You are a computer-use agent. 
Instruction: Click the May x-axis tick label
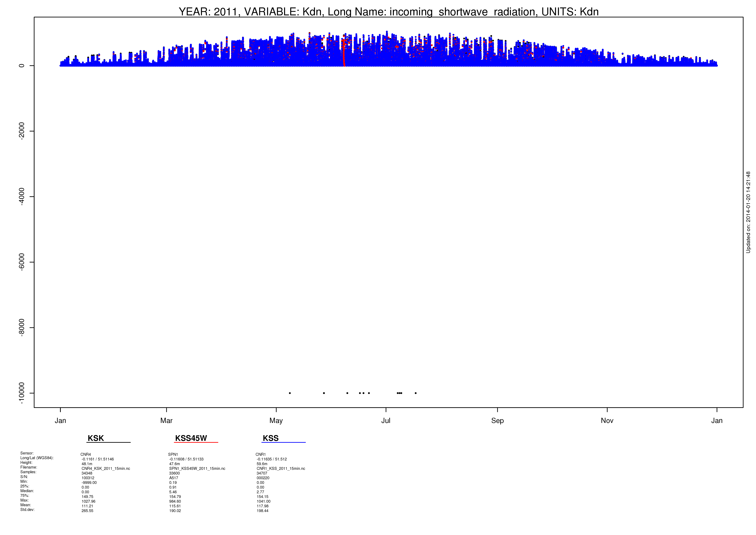[x=276, y=421]
